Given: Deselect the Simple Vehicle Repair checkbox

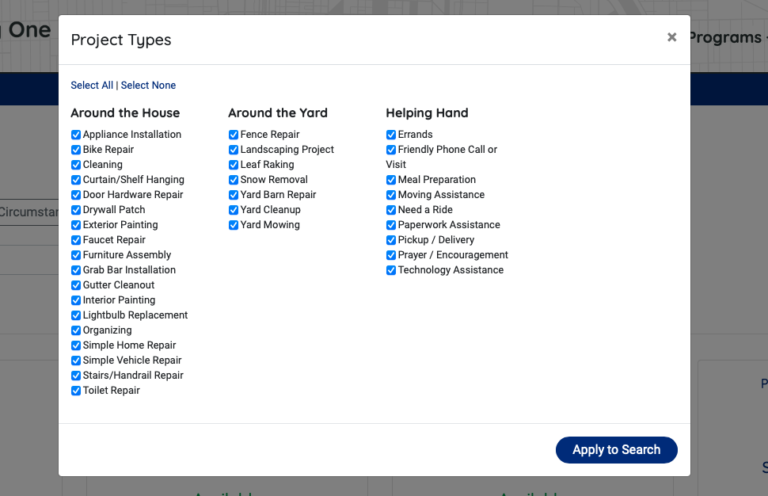Looking at the screenshot, I should point(76,361).
